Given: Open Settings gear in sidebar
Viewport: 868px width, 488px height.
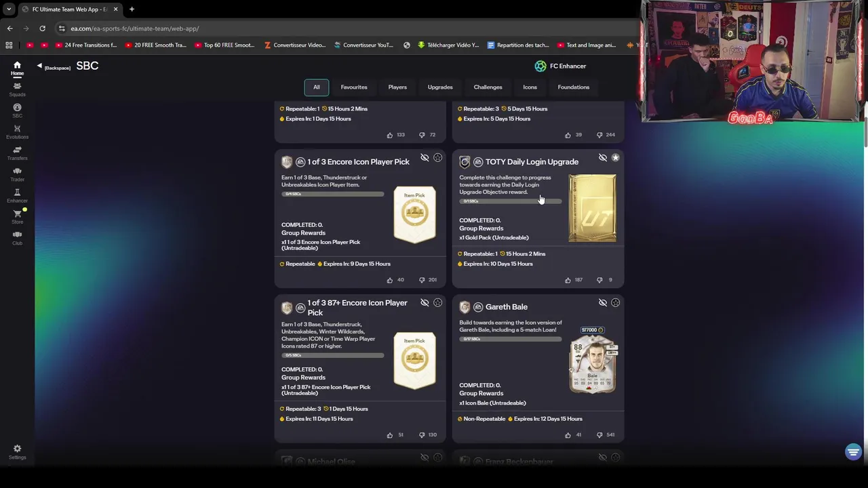Looking at the screenshot, I should click(x=17, y=452).
